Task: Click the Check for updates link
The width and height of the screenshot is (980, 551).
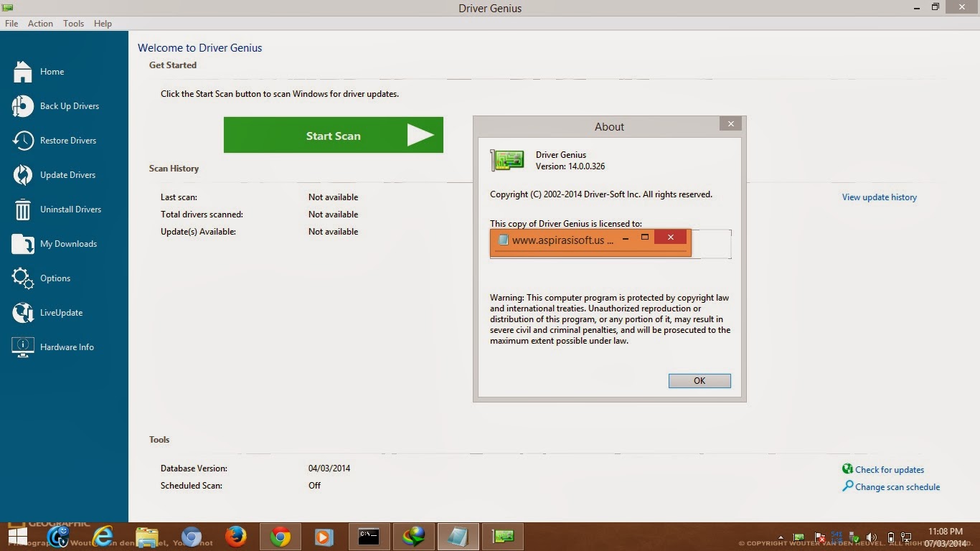Action: (x=890, y=470)
